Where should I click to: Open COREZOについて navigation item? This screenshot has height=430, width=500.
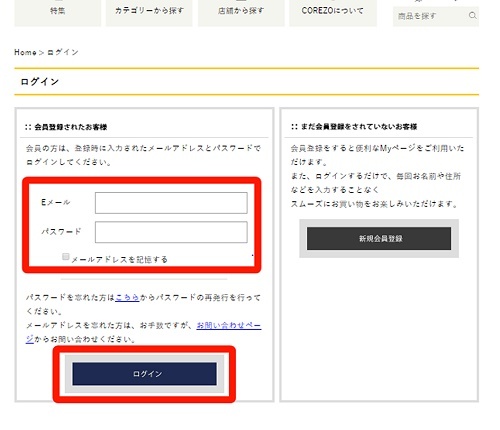(333, 12)
